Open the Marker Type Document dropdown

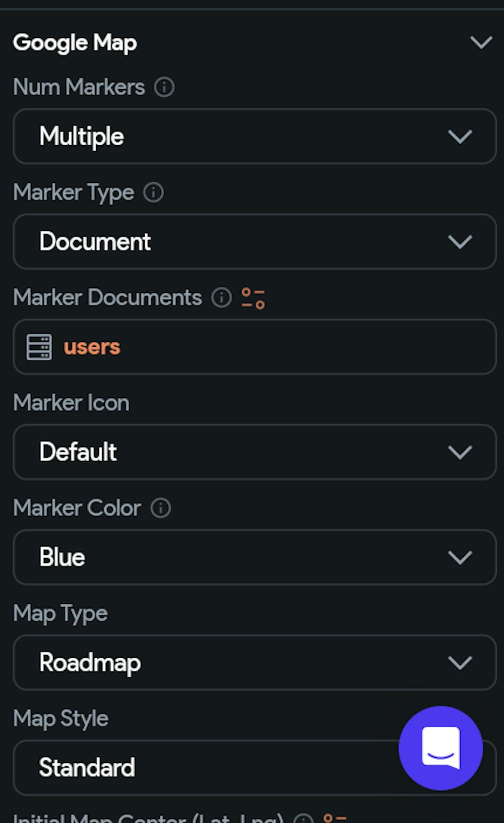(255, 242)
